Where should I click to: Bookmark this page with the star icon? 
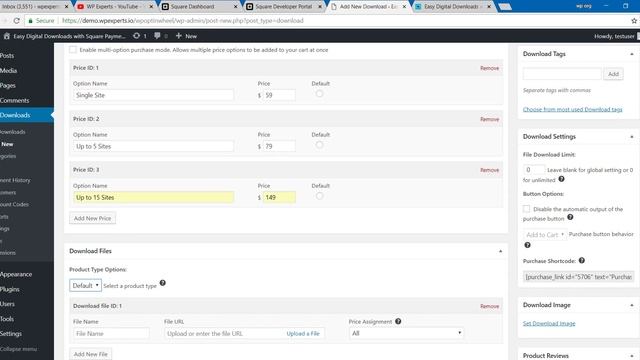[x=634, y=20]
